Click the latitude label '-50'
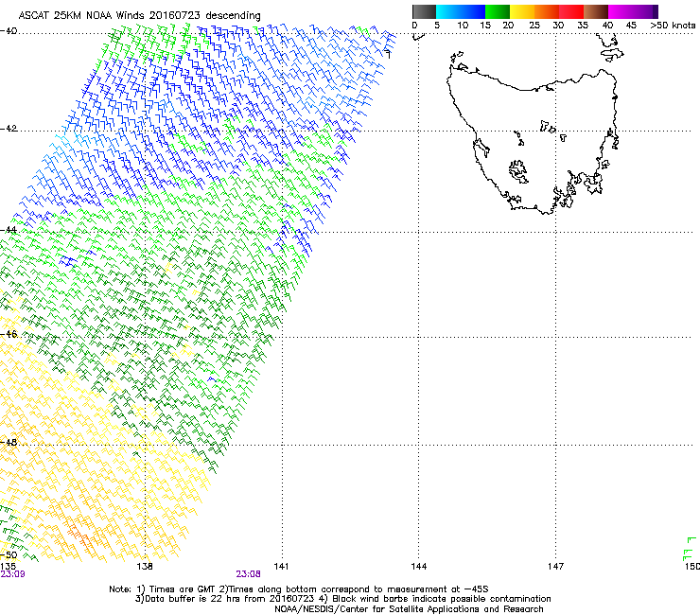The image size is (700, 615). point(9,555)
